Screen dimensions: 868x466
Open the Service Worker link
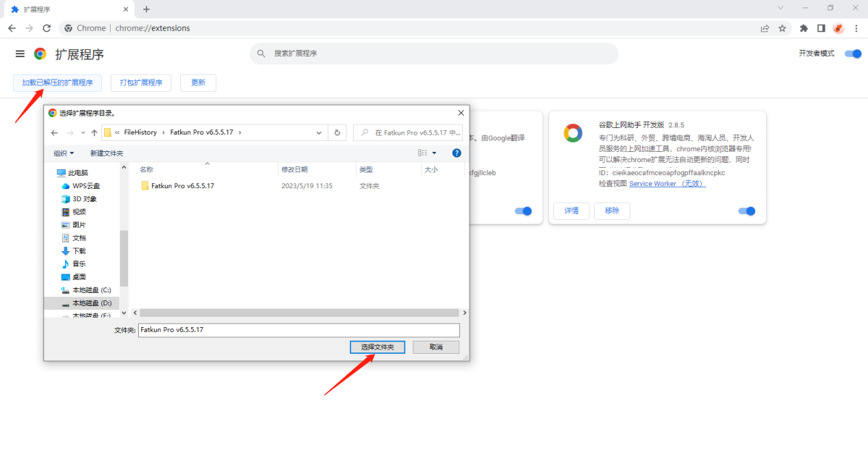tap(667, 184)
